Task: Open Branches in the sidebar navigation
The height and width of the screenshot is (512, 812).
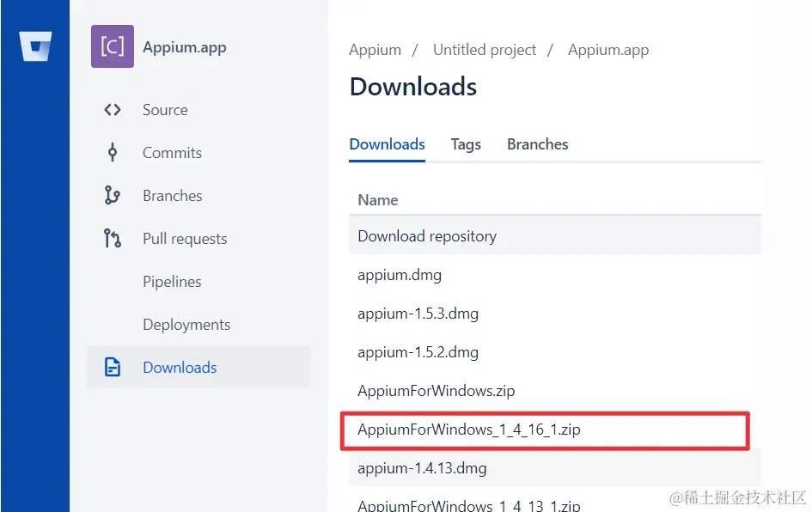Action: coord(173,196)
